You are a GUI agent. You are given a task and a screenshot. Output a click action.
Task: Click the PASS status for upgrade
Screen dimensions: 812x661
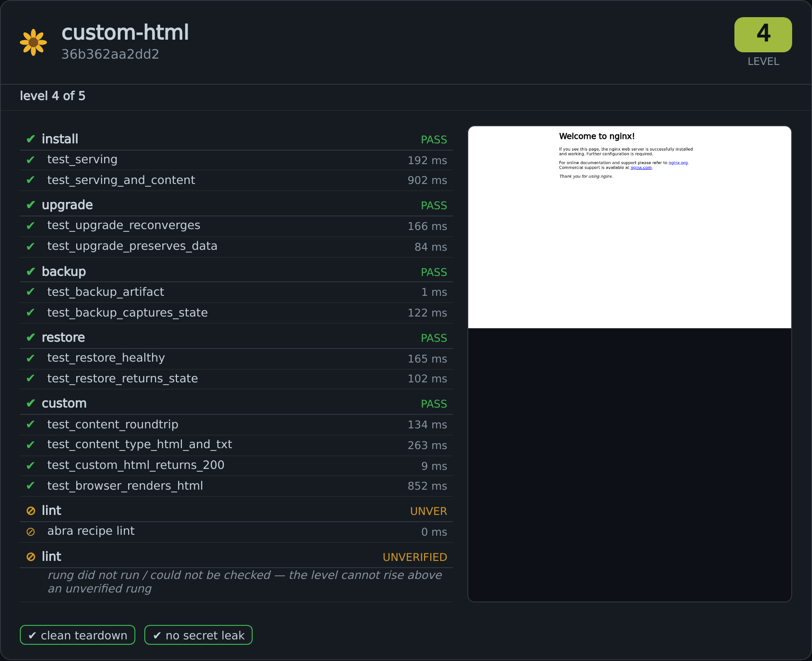[x=434, y=206]
